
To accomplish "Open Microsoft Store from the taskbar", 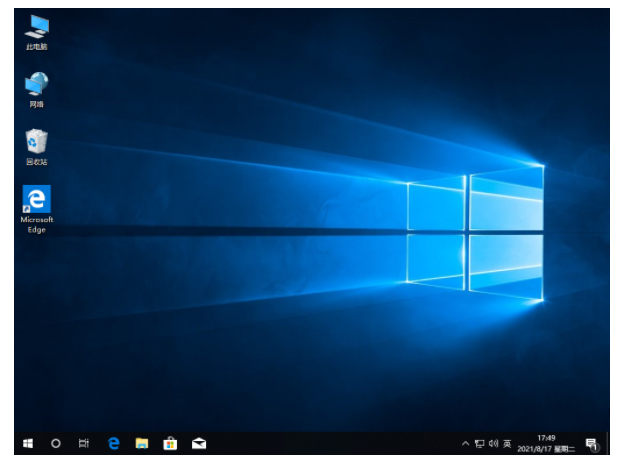I will pos(170,444).
